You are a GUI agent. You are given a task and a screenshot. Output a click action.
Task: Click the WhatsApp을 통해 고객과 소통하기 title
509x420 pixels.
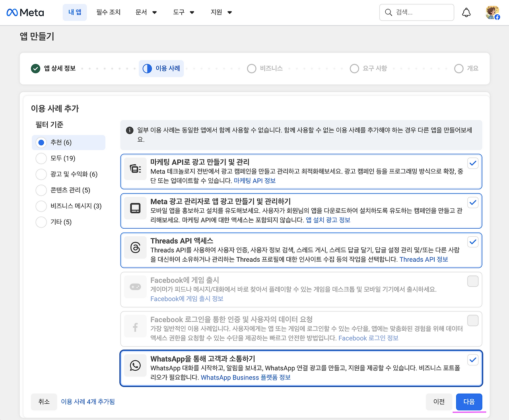click(203, 359)
